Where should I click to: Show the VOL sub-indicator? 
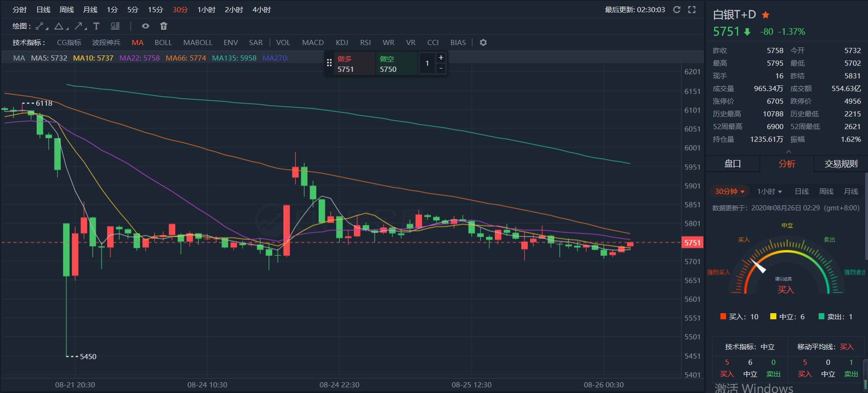[283, 42]
